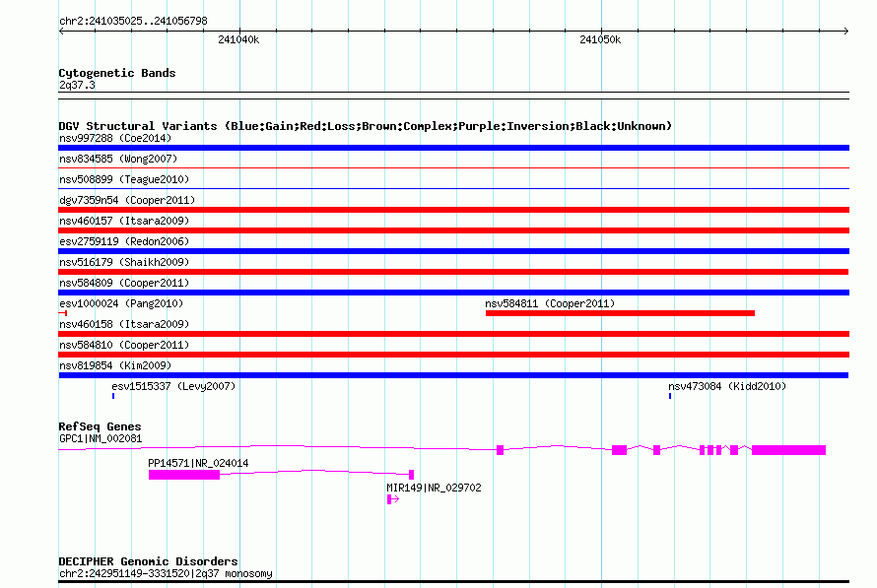Screen dimensions: 877x588
Task: Click the DECIPHER Genomic Disorders track title
Action: click(x=148, y=561)
